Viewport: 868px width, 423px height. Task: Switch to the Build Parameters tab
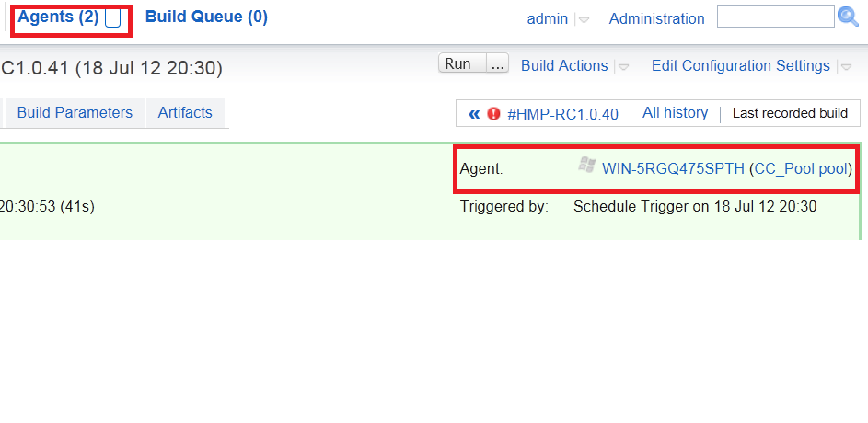tap(75, 113)
